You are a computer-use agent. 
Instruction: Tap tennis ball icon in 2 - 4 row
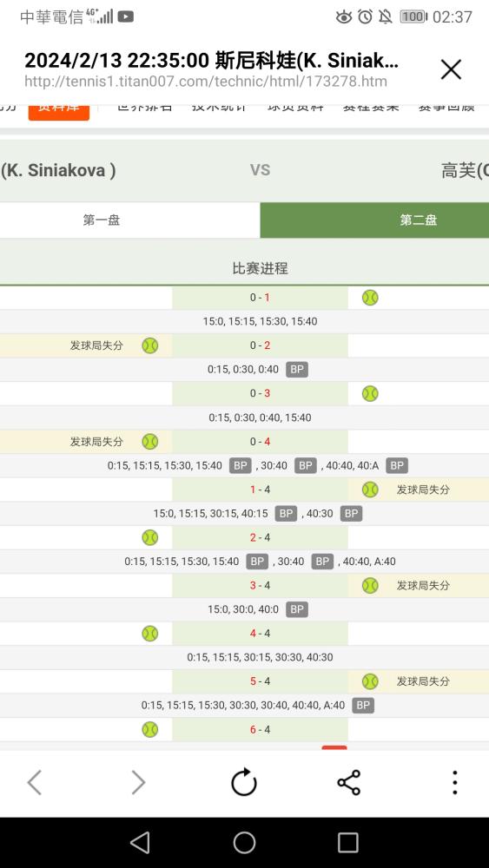click(x=150, y=537)
